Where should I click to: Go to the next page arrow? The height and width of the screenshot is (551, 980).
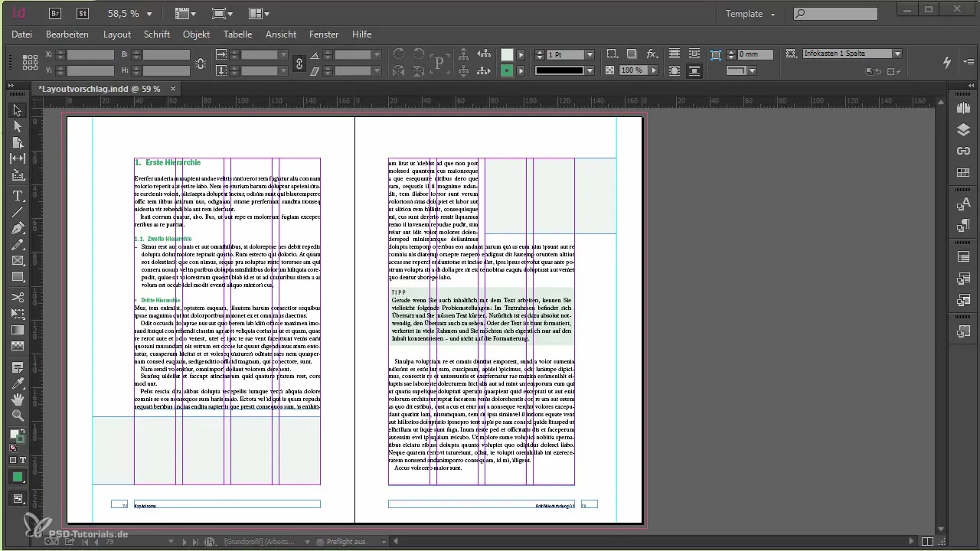[x=185, y=542]
